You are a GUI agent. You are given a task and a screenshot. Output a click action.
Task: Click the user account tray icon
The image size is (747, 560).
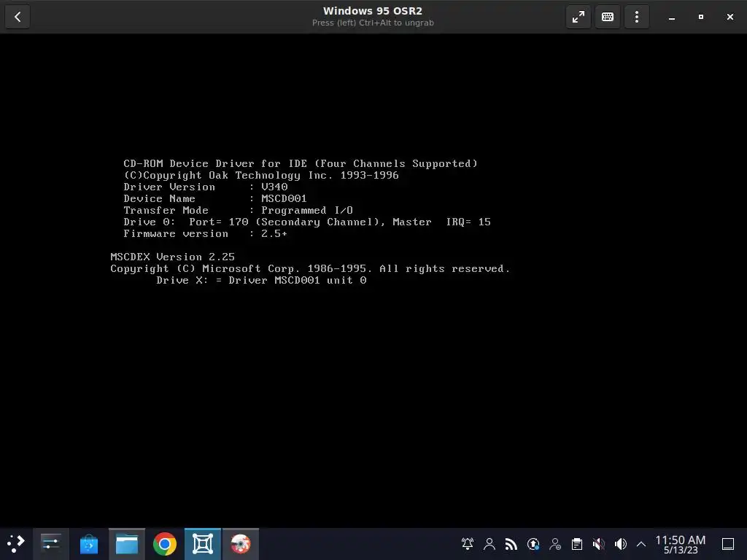(489, 544)
